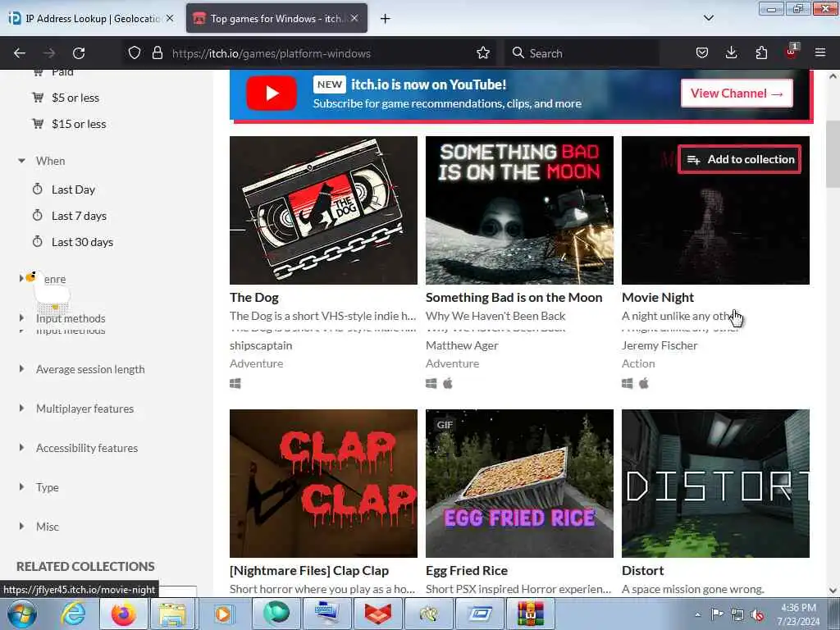Click the YouTube play logo in banner
Viewport: 840px width, 630px height.
click(x=271, y=94)
